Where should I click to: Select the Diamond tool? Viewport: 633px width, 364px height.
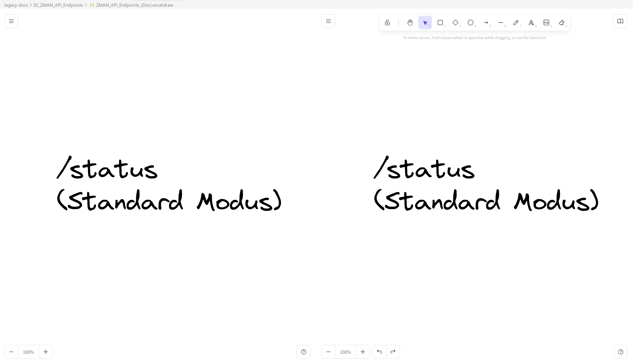point(455,23)
